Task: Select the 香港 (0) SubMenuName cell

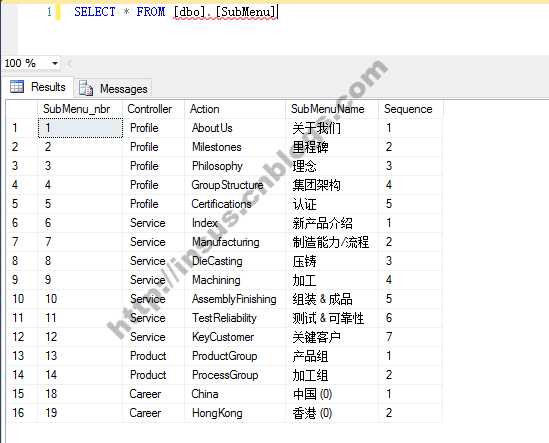Action: (332, 413)
